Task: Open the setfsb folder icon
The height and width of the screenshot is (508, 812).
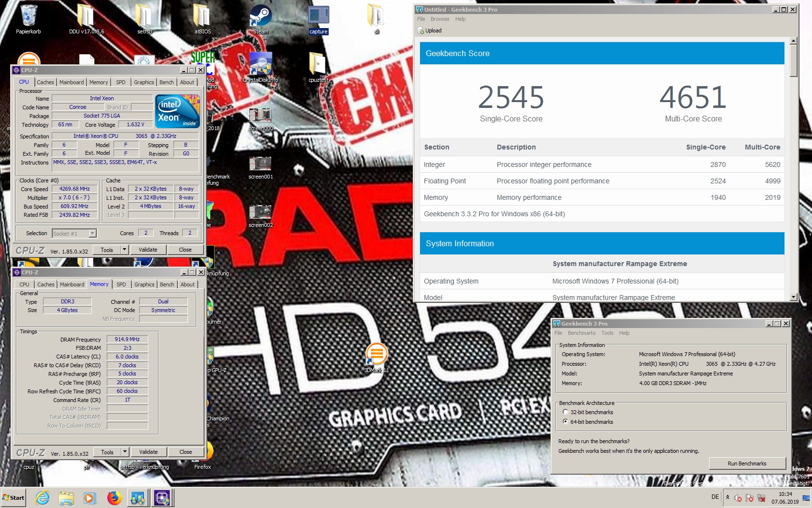Action: 144,19
